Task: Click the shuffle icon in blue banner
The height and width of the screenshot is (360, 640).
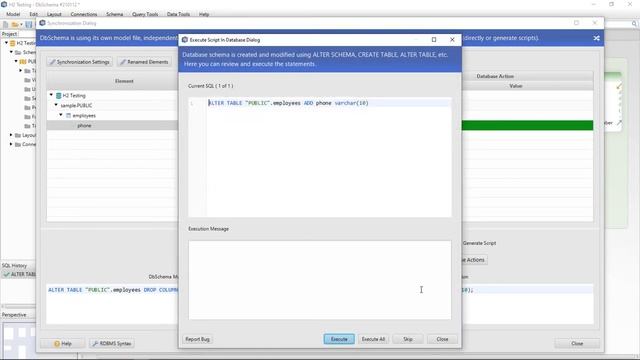Action: tap(596, 38)
